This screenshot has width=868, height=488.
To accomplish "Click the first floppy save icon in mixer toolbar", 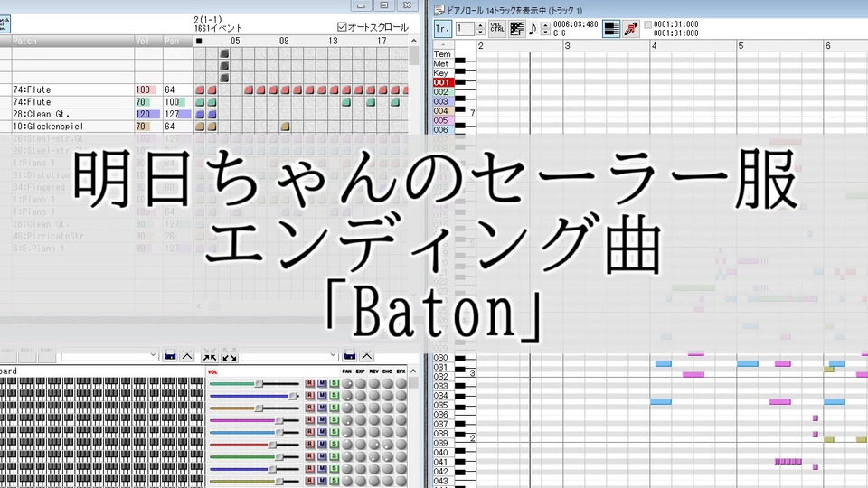I will pos(170,355).
